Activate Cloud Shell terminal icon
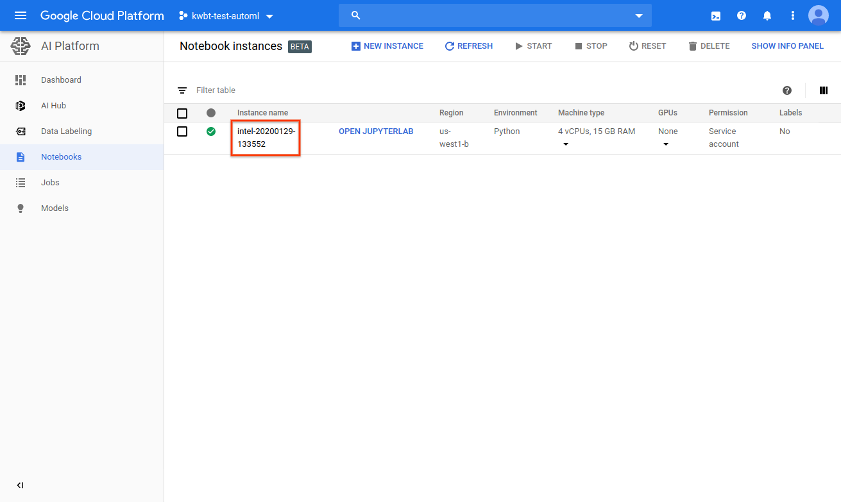The height and width of the screenshot is (504, 841). pos(716,15)
